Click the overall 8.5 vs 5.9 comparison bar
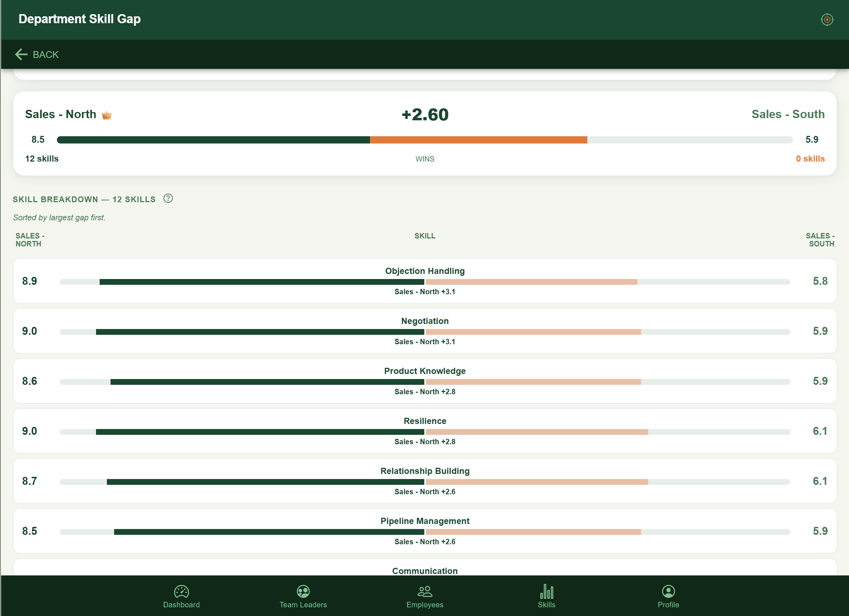The height and width of the screenshot is (616, 849). [425, 140]
